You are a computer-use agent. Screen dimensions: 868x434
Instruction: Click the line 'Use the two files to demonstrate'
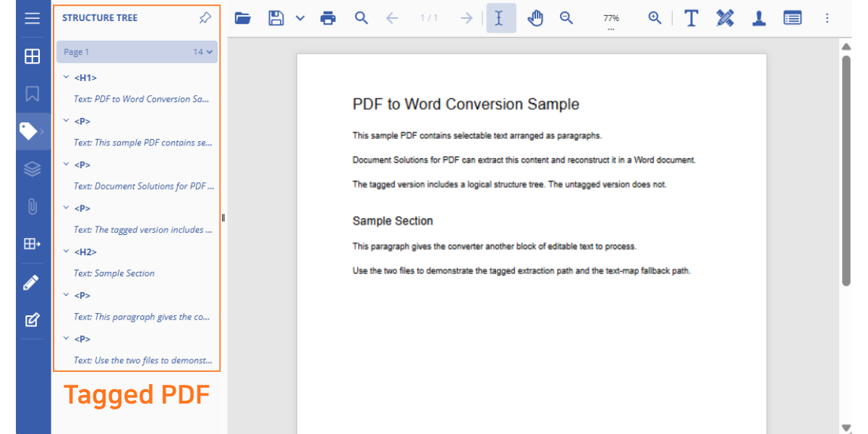point(522,271)
